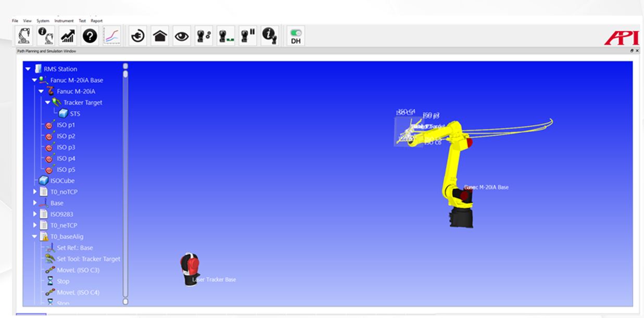
Task: Collapse the Tracker Target node
Action: pos(47,103)
